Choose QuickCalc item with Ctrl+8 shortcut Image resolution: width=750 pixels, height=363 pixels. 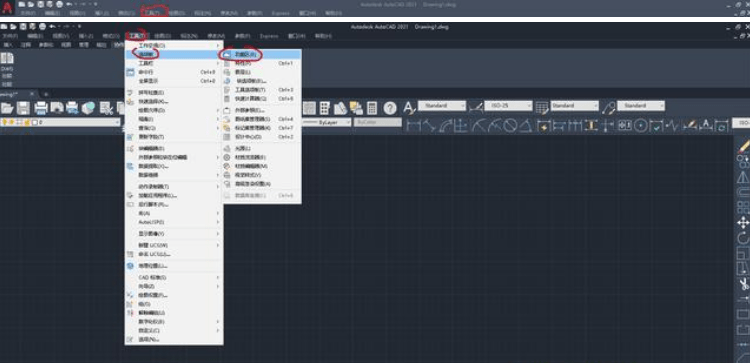pyautogui.click(x=262, y=99)
